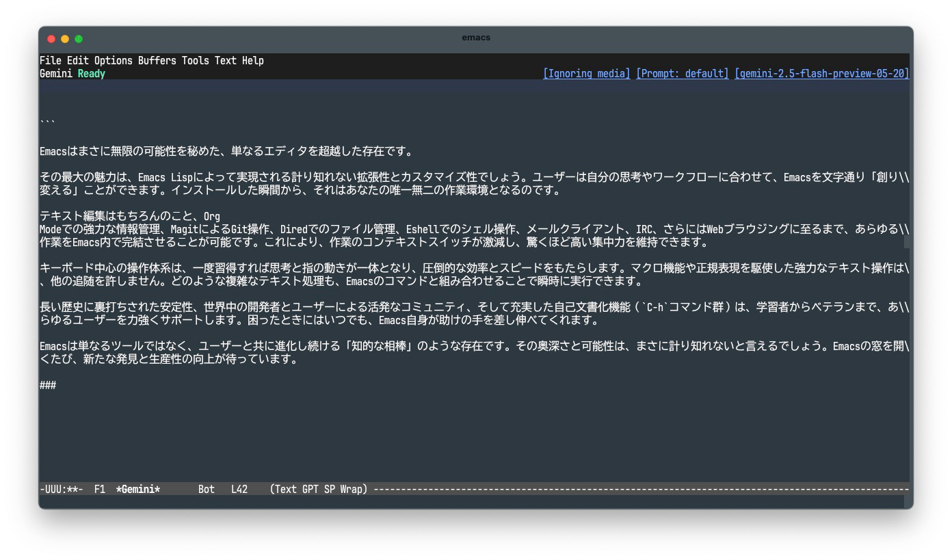Click the SP minor mode indicator
The image size is (952, 560).
coord(330,490)
